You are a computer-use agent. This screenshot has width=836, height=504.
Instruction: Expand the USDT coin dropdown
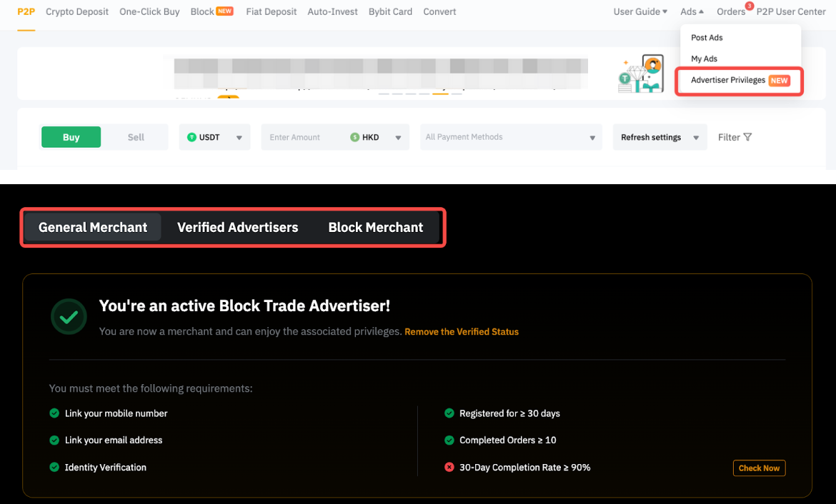point(239,138)
